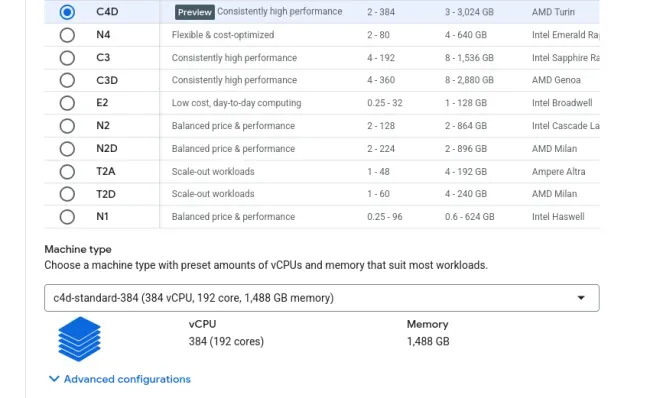The width and height of the screenshot is (650, 398).
Task: Click the Preview badge on C4D row
Action: 194,12
